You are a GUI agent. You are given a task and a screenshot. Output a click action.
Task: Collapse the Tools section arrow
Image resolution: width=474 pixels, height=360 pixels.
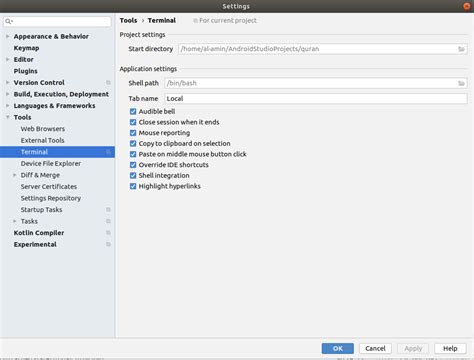click(x=8, y=117)
